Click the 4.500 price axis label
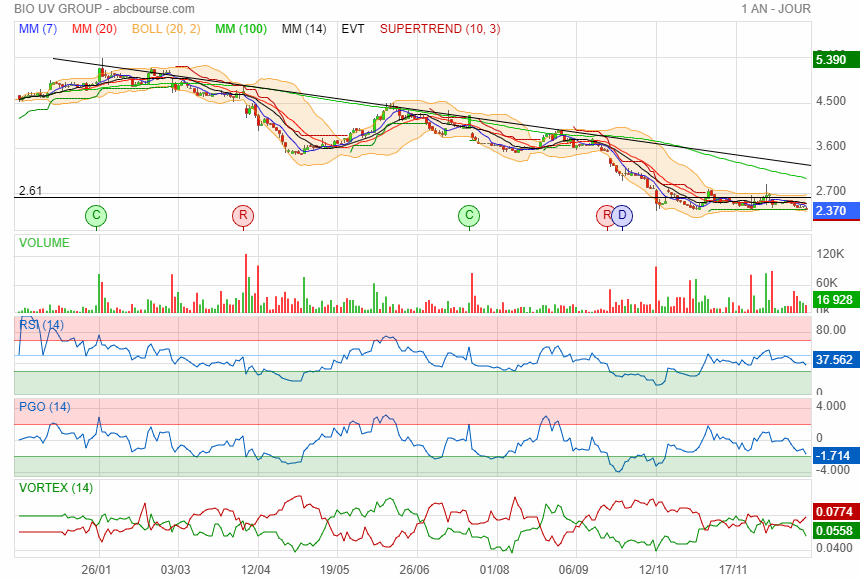 coord(831,102)
